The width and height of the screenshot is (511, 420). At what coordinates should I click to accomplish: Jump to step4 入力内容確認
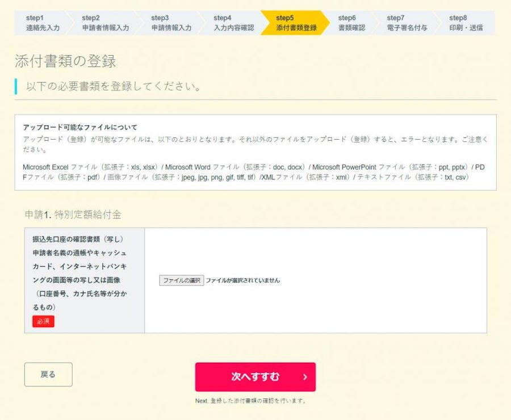(x=233, y=23)
